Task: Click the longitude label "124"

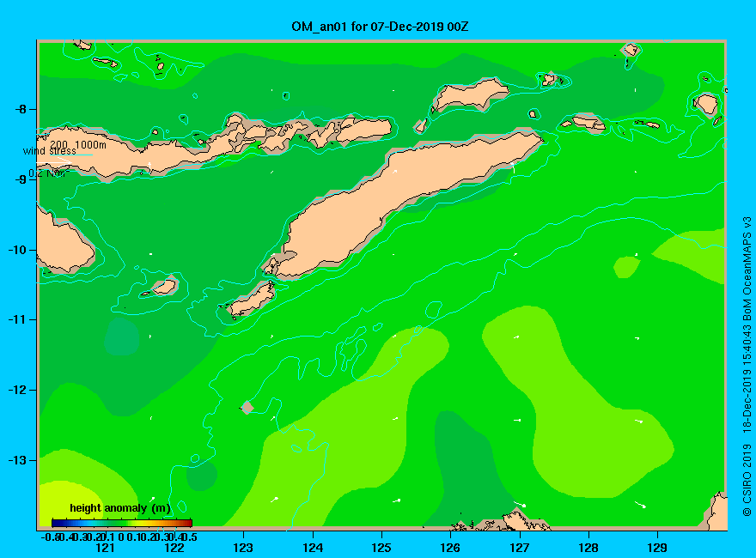Action: coord(313,548)
